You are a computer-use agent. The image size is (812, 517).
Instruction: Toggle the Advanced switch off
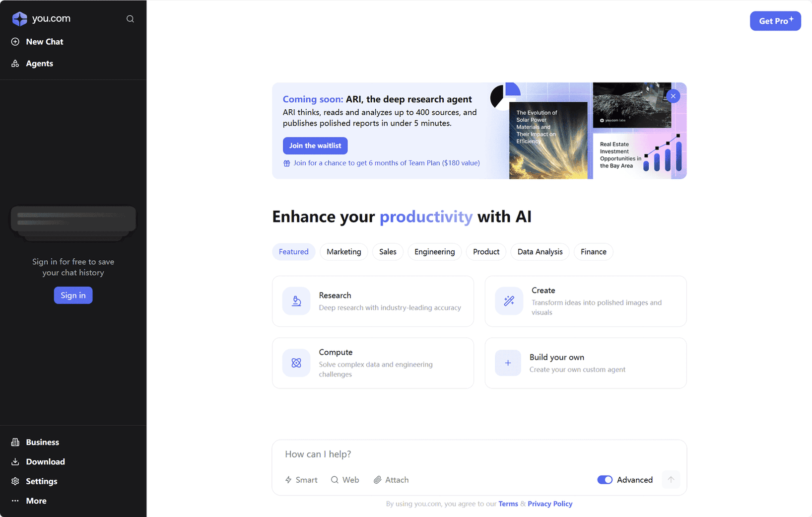coord(605,480)
